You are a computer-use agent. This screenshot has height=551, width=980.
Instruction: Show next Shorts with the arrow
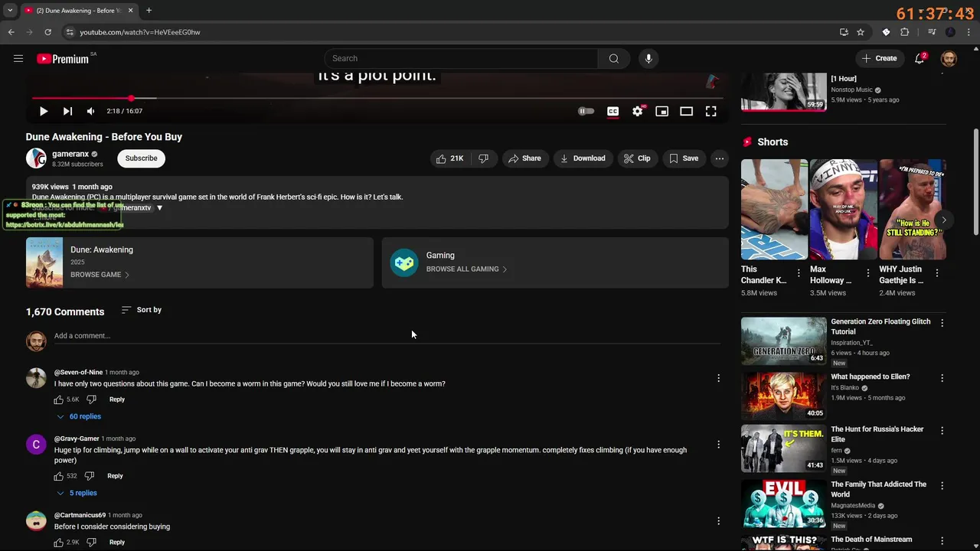pyautogui.click(x=944, y=220)
